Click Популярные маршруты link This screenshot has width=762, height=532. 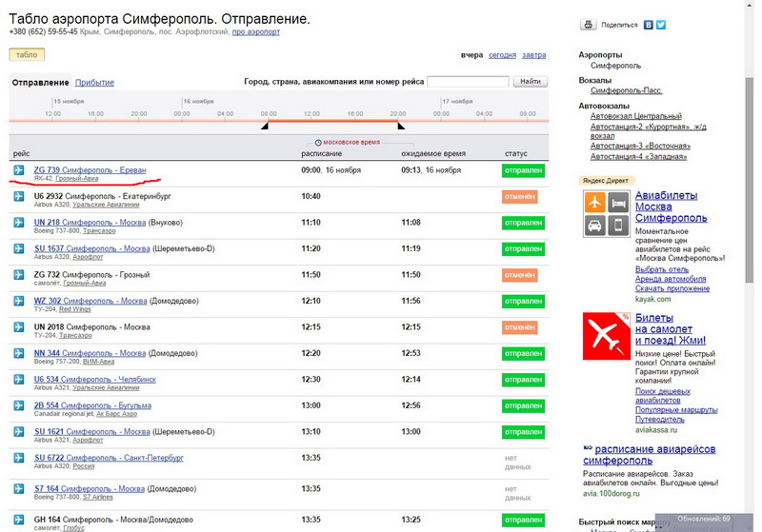coord(676,409)
